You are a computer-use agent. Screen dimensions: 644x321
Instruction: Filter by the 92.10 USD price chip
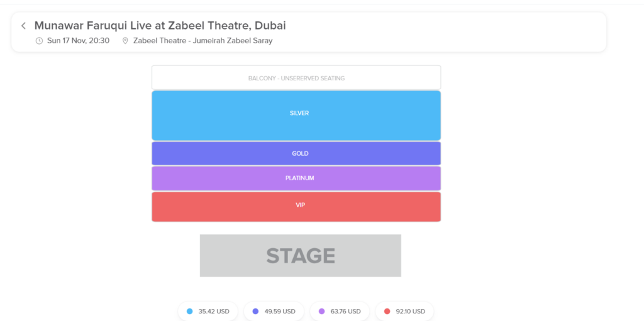404,311
